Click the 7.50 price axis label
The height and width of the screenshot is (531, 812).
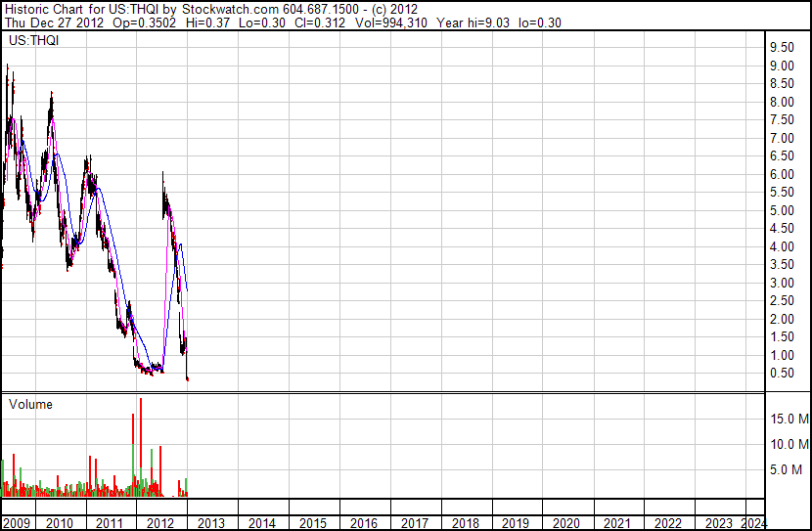pyautogui.click(x=782, y=119)
